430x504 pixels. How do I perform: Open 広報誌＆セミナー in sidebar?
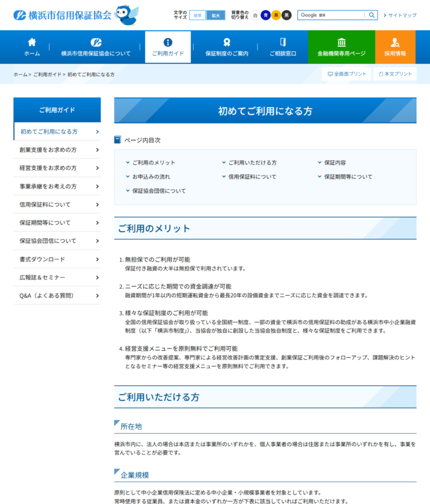[x=57, y=277]
